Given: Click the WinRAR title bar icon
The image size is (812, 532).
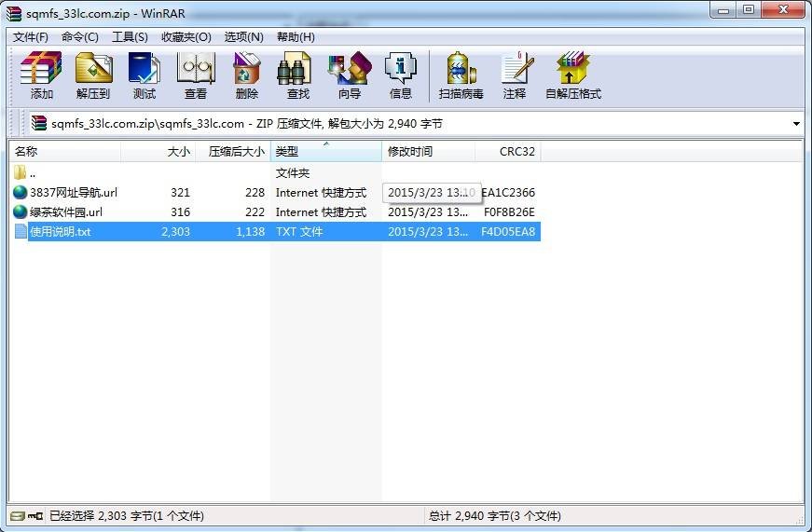Looking at the screenshot, I should tap(14, 13).
